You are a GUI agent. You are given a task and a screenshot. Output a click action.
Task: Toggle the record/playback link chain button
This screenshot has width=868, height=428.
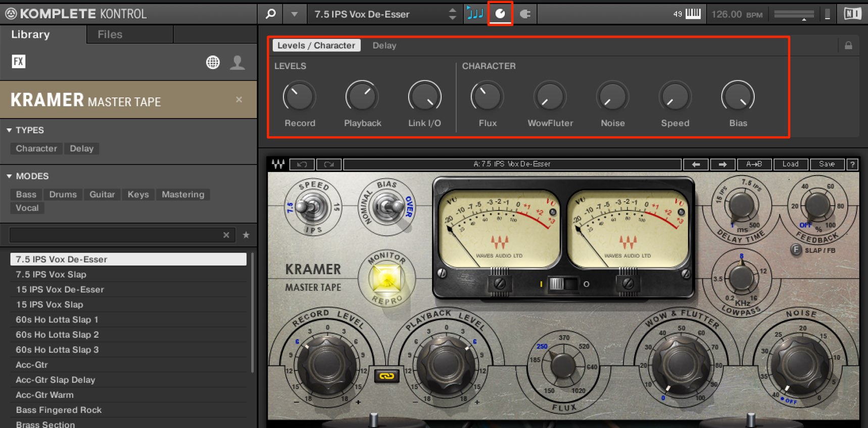coord(387,376)
